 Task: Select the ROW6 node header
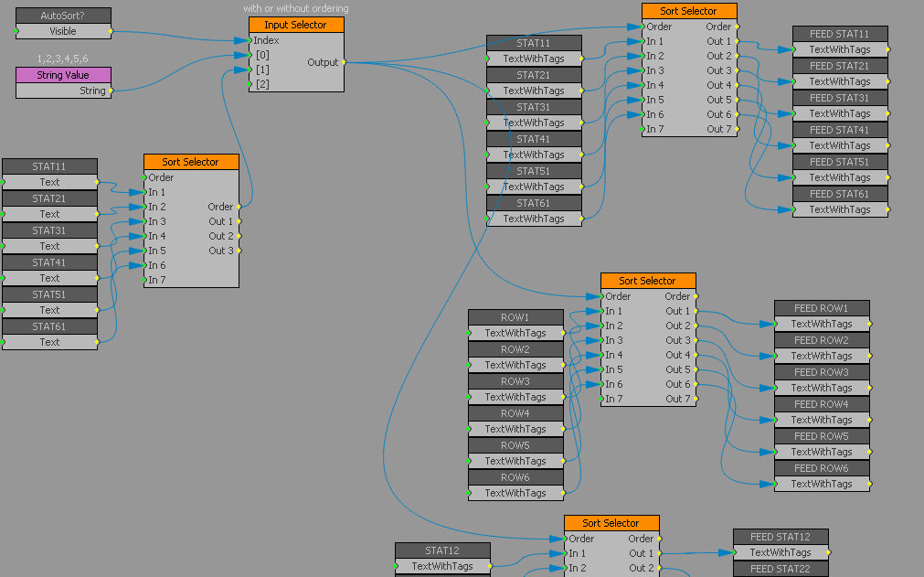[515, 476]
